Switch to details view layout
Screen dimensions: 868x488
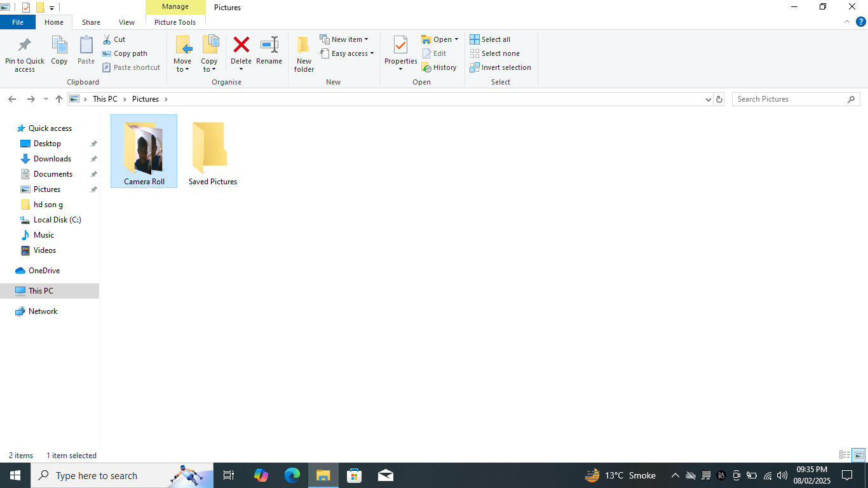pyautogui.click(x=844, y=455)
